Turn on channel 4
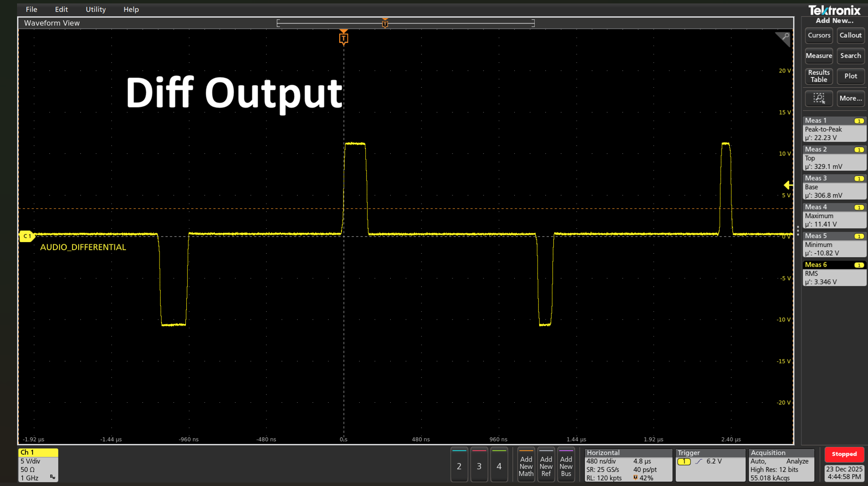 499,465
